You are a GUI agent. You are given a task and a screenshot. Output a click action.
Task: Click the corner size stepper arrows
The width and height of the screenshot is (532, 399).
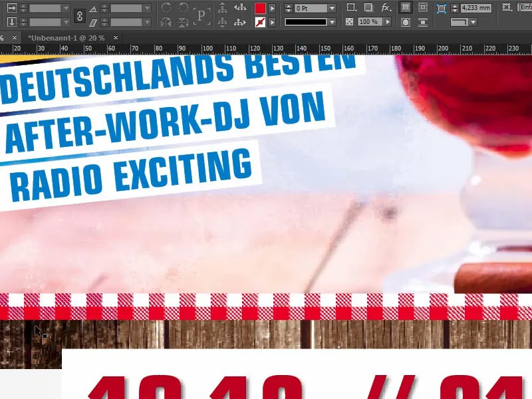(455, 8)
